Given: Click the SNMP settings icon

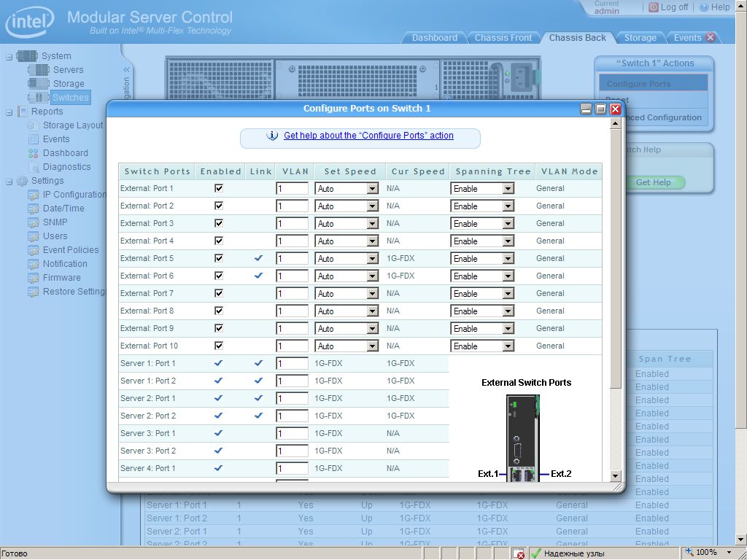Looking at the screenshot, I should [x=34, y=222].
